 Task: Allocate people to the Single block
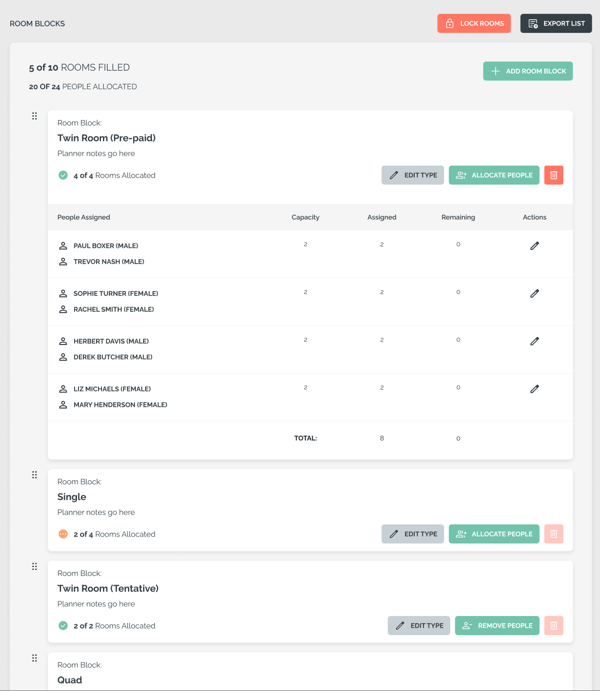coord(494,534)
